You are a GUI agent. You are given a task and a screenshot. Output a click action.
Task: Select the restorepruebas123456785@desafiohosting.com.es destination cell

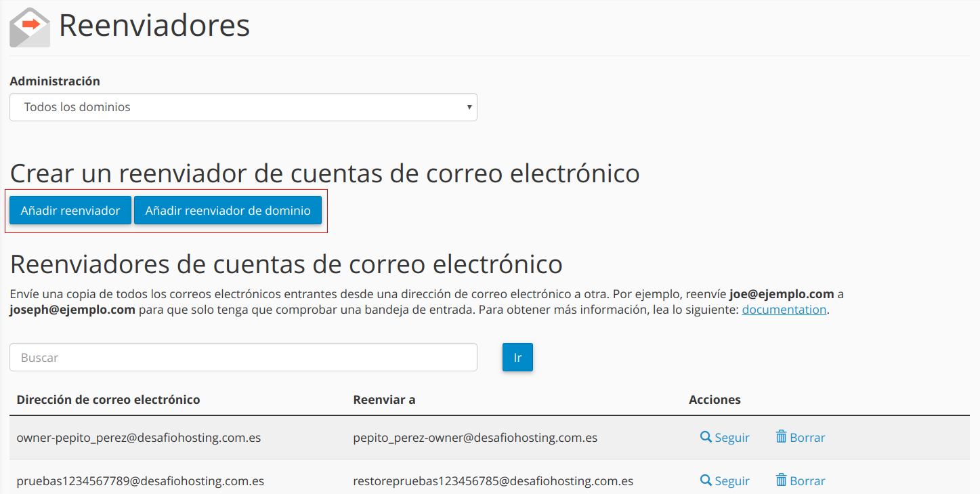pyautogui.click(x=493, y=481)
